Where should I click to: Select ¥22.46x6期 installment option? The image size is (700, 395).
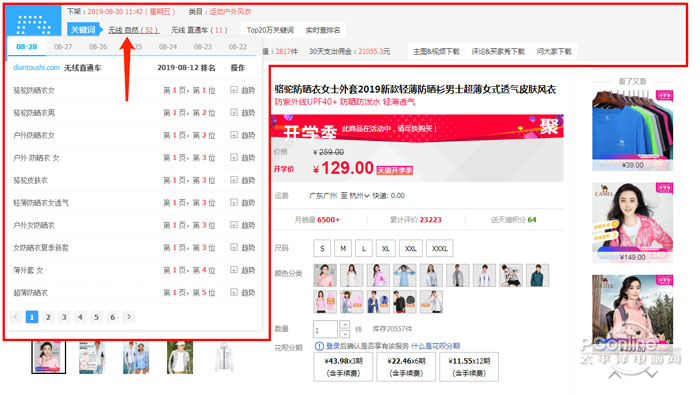406,367
